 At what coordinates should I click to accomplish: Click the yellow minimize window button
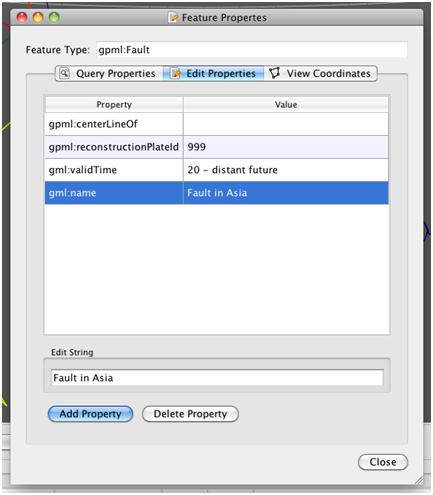tap(38, 17)
